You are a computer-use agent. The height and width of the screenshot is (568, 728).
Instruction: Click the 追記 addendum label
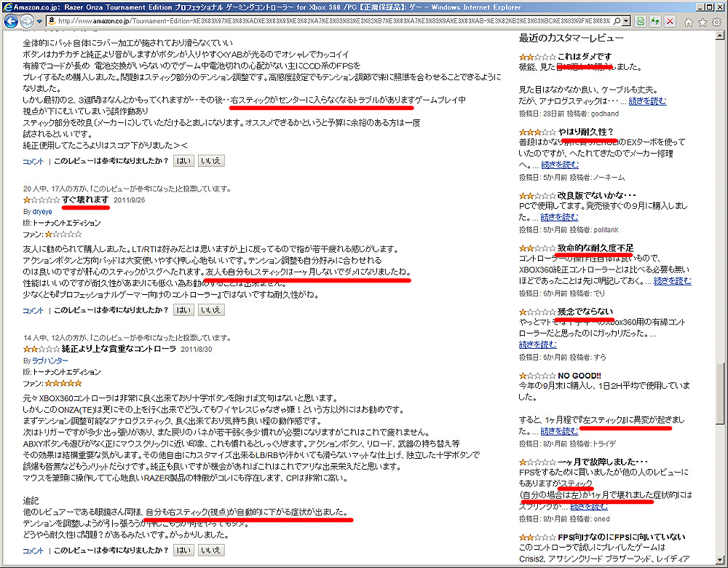point(31,501)
